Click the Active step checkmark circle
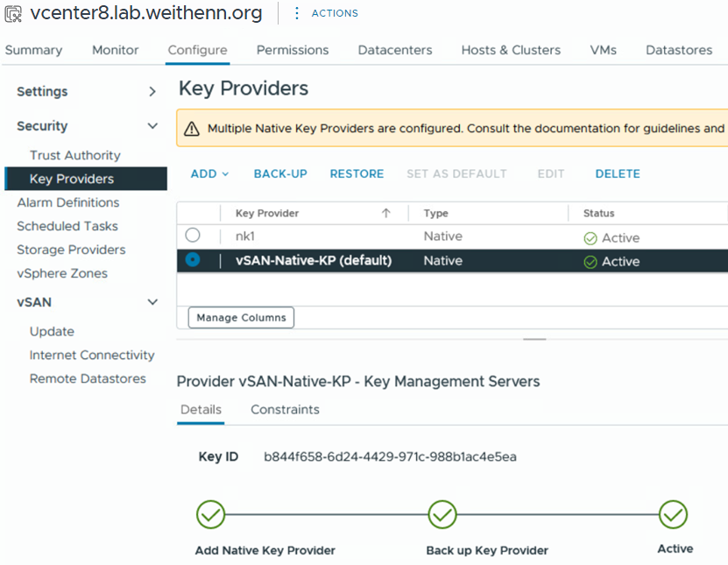The width and height of the screenshot is (728, 565). [673, 514]
